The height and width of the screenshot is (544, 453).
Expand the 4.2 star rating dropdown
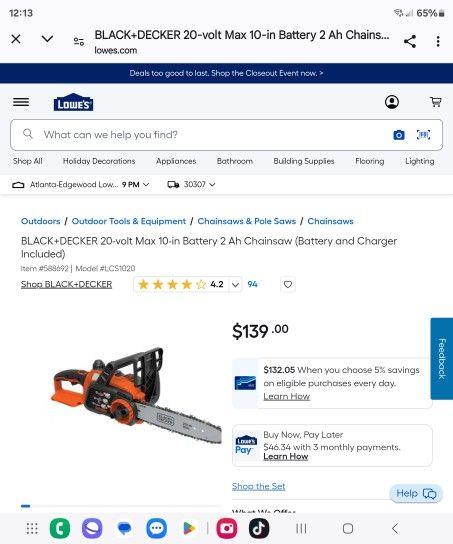[x=236, y=285]
